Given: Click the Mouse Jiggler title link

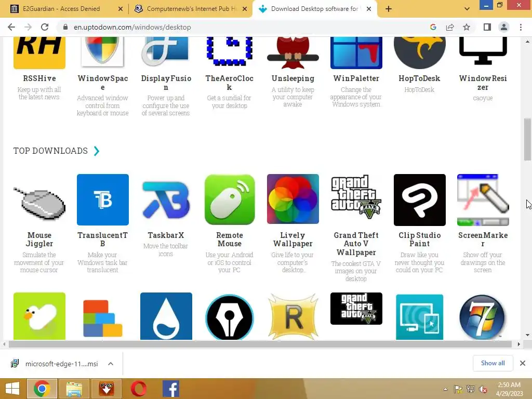Looking at the screenshot, I should click(39, 239).
